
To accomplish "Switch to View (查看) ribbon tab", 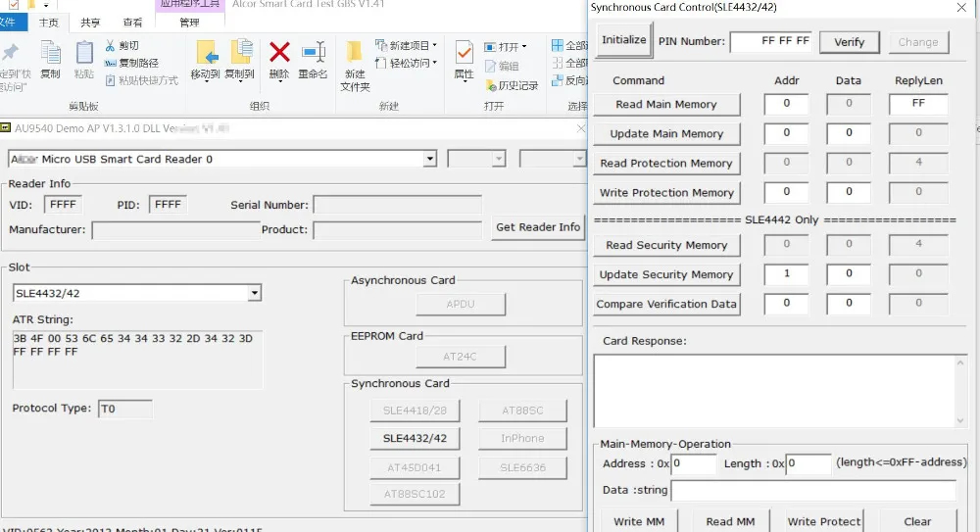I will 132,23.
